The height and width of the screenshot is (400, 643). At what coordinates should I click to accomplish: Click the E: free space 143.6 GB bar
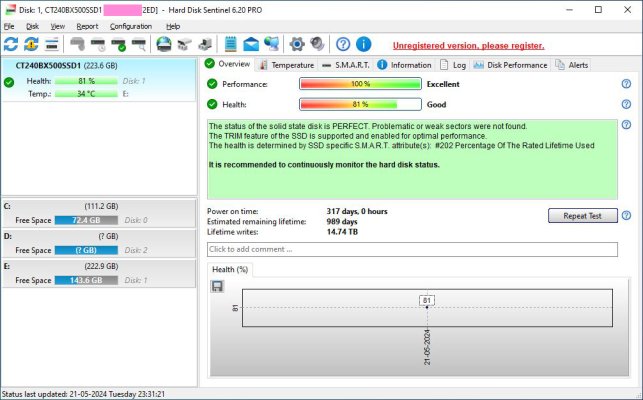coord(86,280)
